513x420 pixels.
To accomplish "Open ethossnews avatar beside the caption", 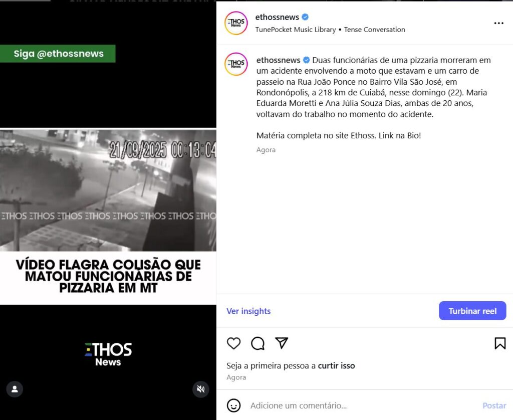I will (236, 64).
